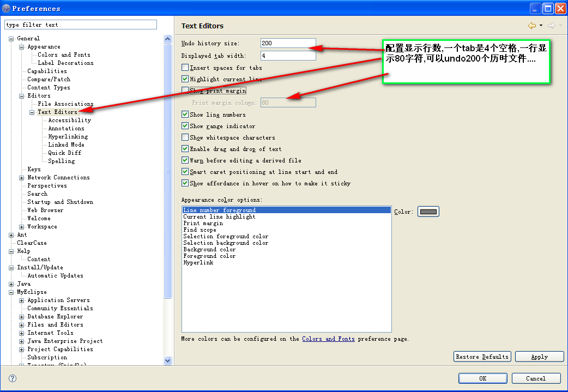Click the type filter text box
The height and width of the screenshot is (392, 568).
click(x=81, y=25)
